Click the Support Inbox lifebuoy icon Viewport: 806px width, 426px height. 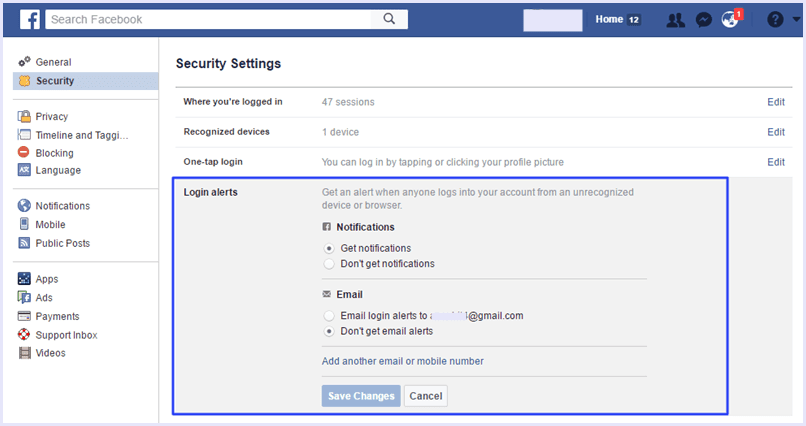click(24, 335)
